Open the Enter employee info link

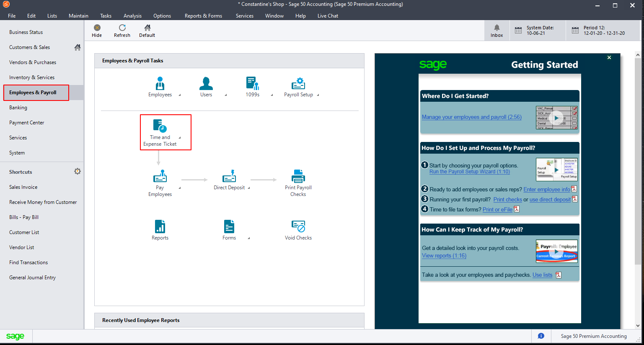tap(547, 189)
